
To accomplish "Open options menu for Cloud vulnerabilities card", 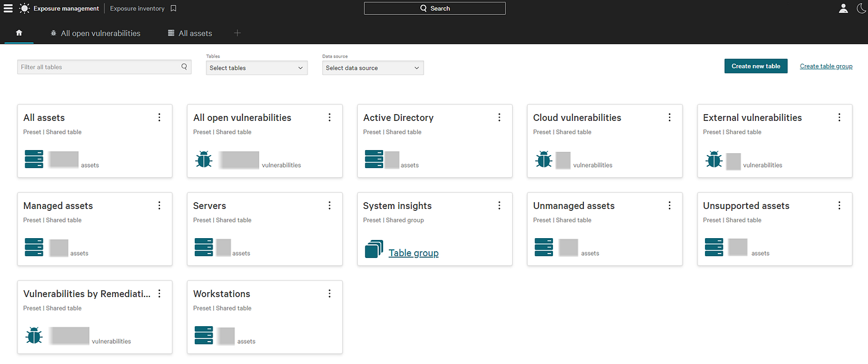I will tap(669, 117).
